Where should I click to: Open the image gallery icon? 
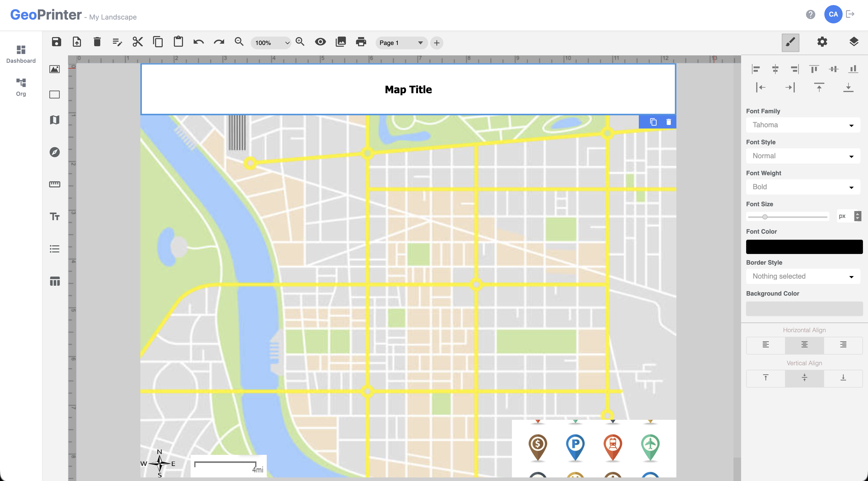pyautogui.click(x=341, y=42)
